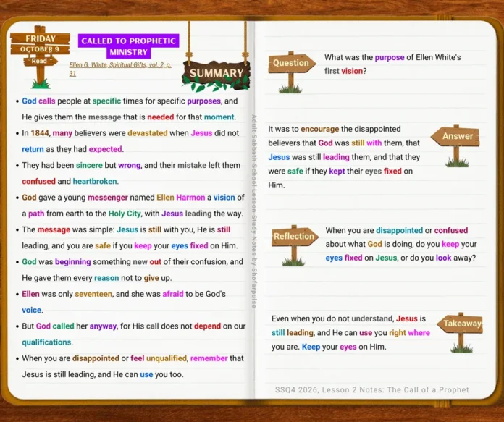Click "disappointed" in the reflection text
This screenshot has height=422, width=504.
pyautogui.click(x=399, y=230)
